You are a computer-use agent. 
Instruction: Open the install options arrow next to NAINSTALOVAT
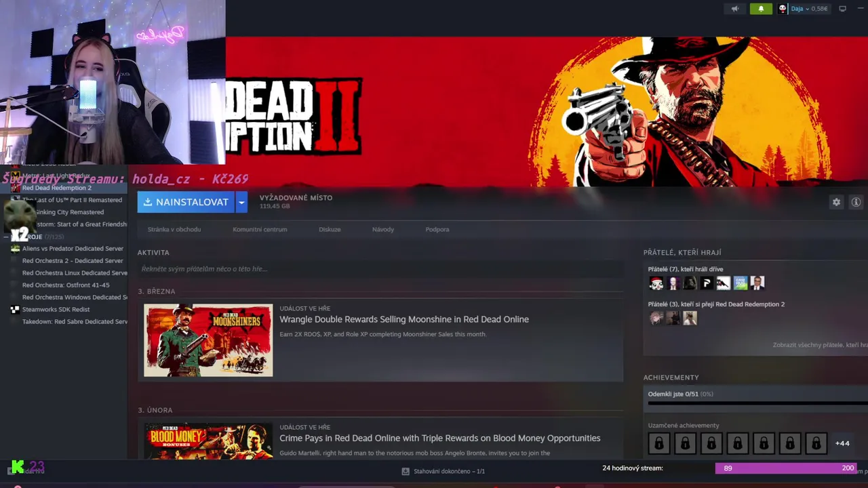pyautogui.click(x=241, y=202)
